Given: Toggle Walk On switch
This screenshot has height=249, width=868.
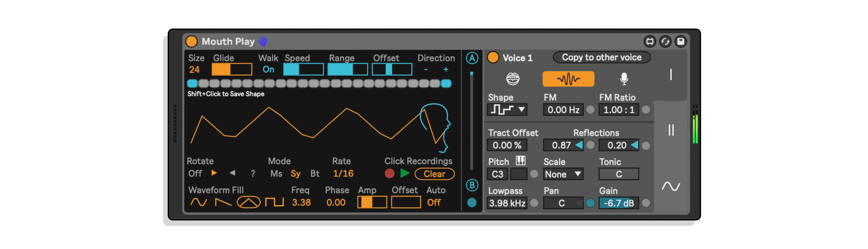Looking at the screenshot, I should point(268,69).
